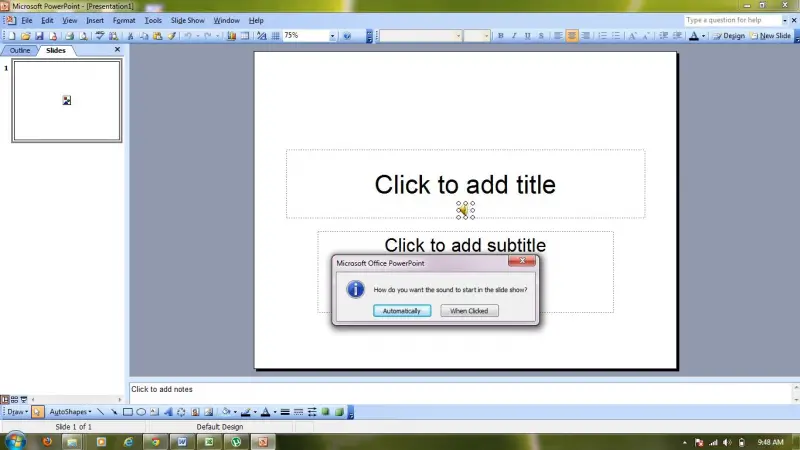Viewport: 800px width, 450px height.
Task: Switch to the Outline tab
Action: (x=20, y=50)
